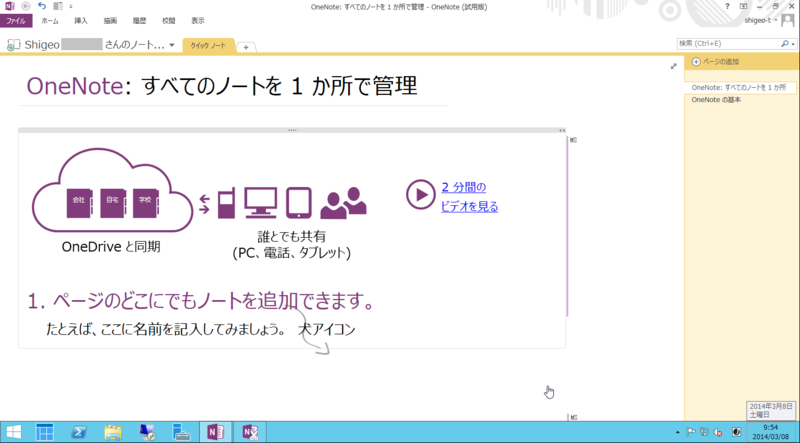Open the Windows Start button

point(14,432)
